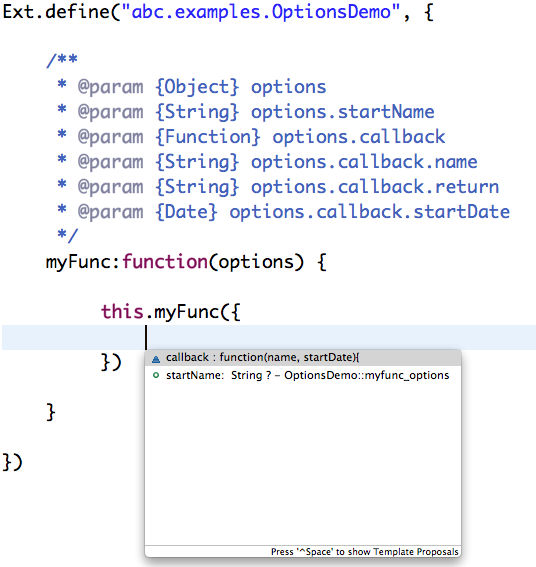Select the startName String proposal
536x567 pixels.
coord(303,375)
